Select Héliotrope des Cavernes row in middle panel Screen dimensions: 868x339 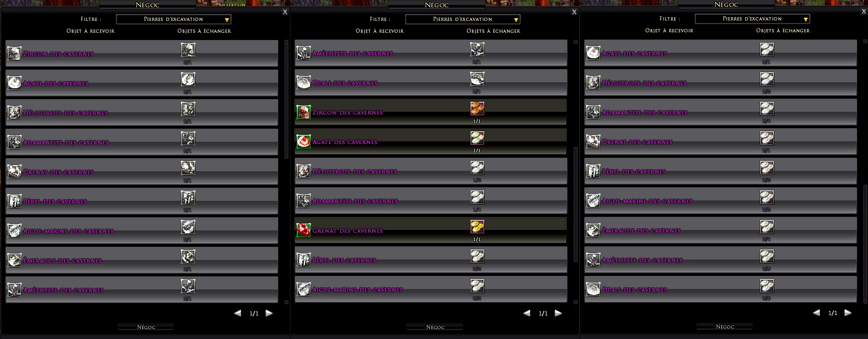(x=431, y=171)
